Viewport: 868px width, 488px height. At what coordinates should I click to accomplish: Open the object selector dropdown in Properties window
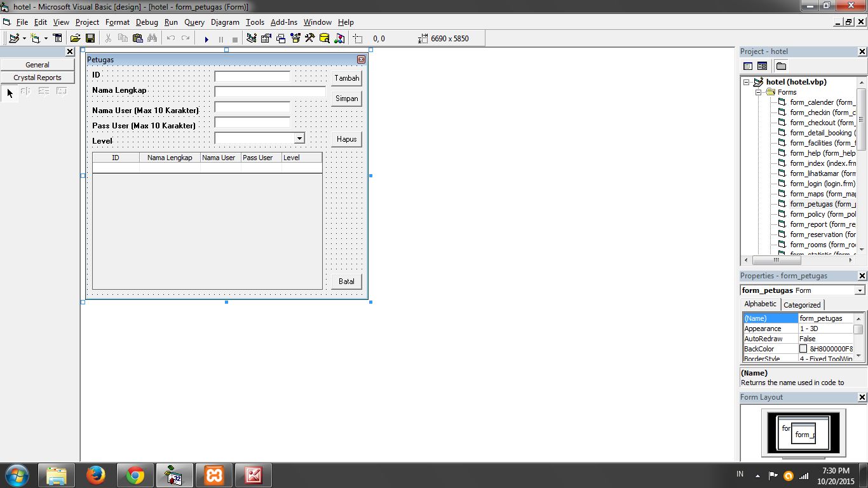(859, 290)
